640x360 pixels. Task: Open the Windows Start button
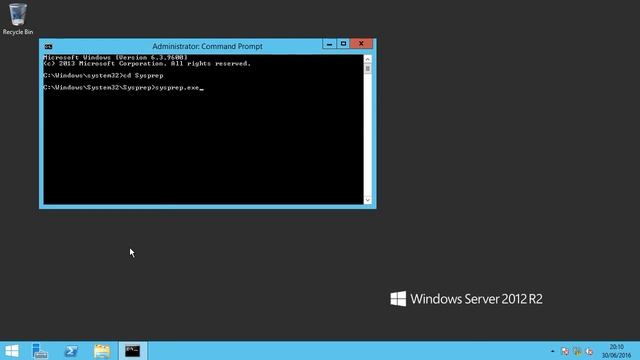11,351
